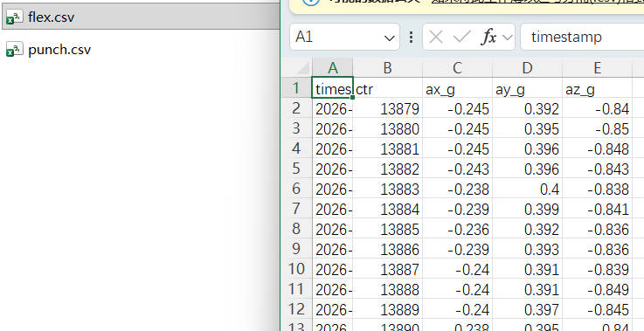Select row 11 header

(296, 289)
